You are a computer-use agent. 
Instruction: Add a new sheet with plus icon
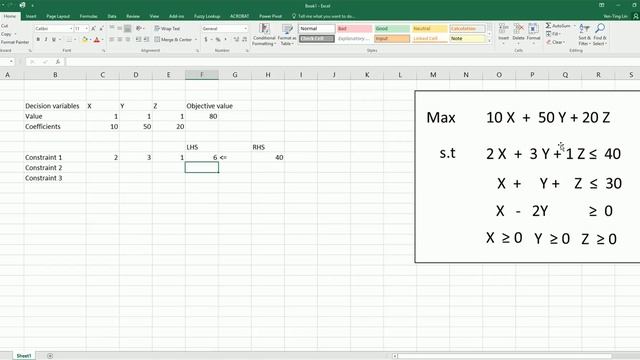pyautogui.click(x=50, y=356)
